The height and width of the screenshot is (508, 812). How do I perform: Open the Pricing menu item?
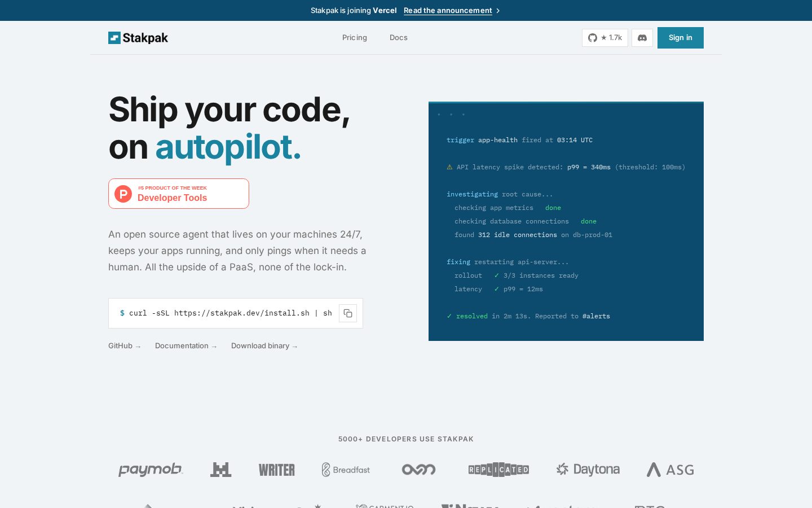click(x=355, y=38)
